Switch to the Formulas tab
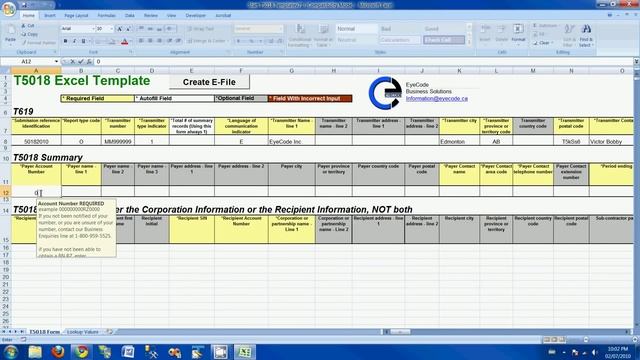Screen dimensions: 640x360 click(x=107, y=16)
